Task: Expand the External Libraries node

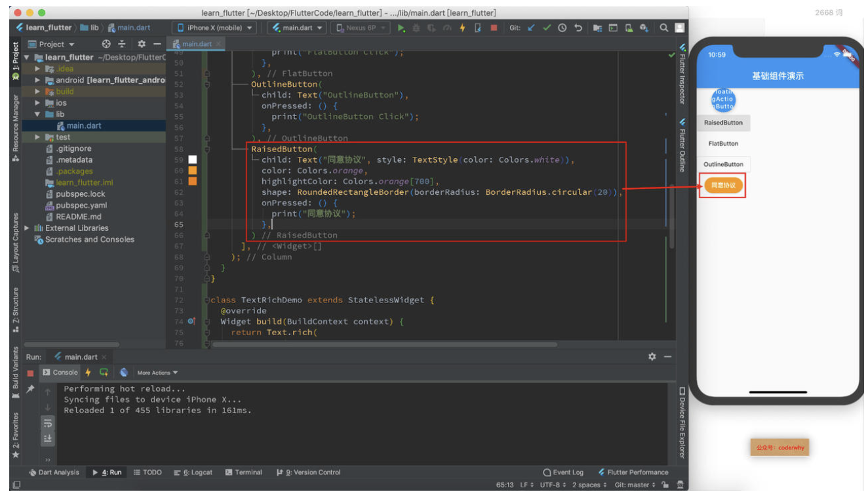Action: 27,228
